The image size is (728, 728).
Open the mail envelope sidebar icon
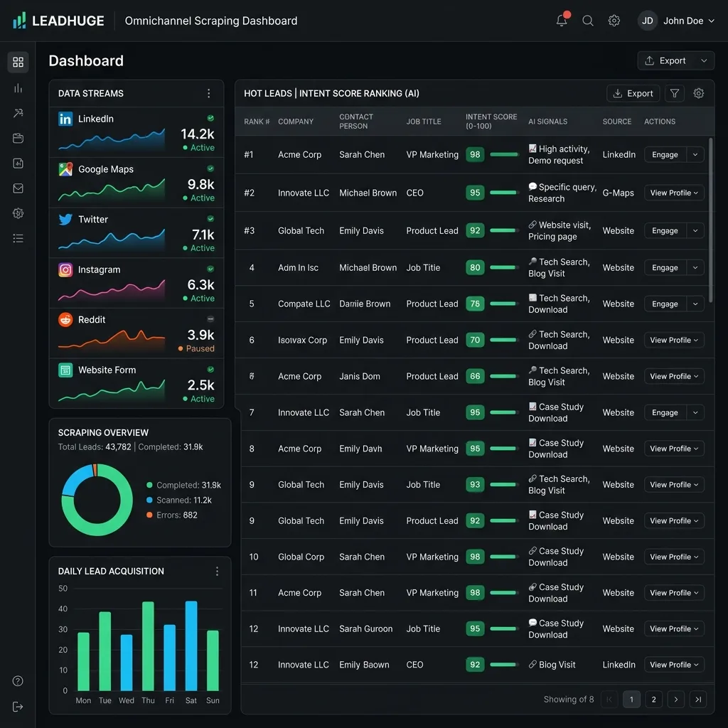pos(18,188)
